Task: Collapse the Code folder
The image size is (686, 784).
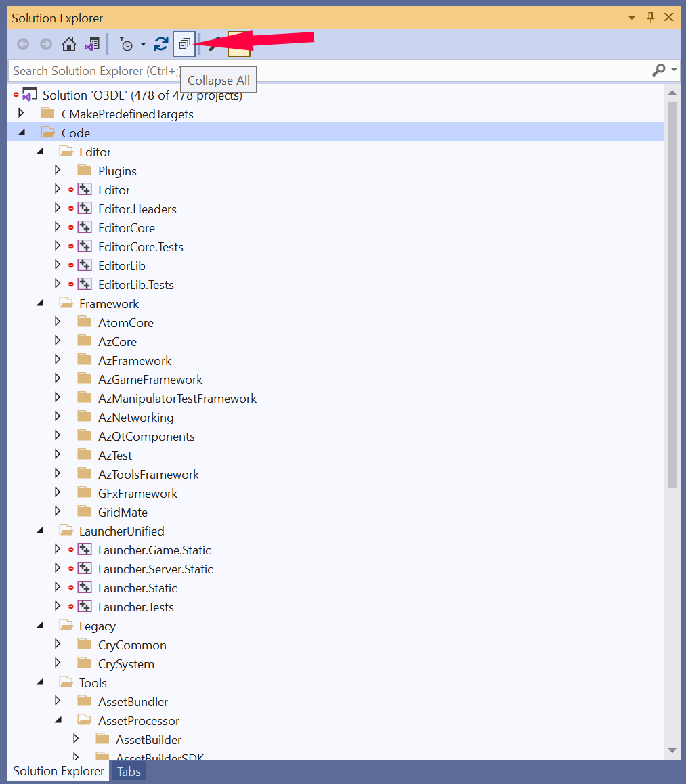Action: (22, 133)
